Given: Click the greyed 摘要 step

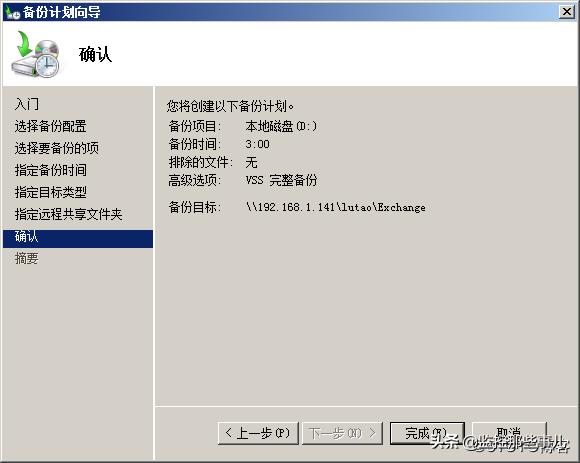Looking at the screenshot, I should 27,258.
